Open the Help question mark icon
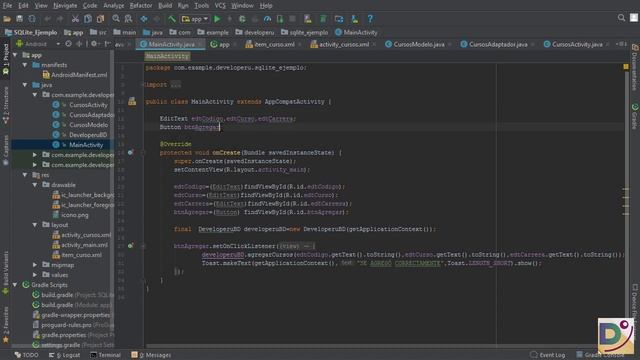Image resolution: width=640 pixels, height=360 pixels. (370, 19)
